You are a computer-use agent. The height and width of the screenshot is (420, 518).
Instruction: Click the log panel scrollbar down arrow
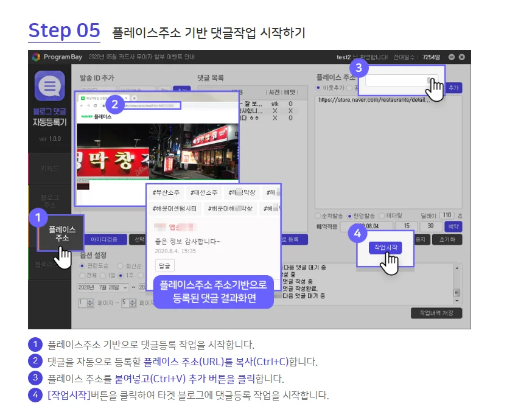tap(457, 301)
